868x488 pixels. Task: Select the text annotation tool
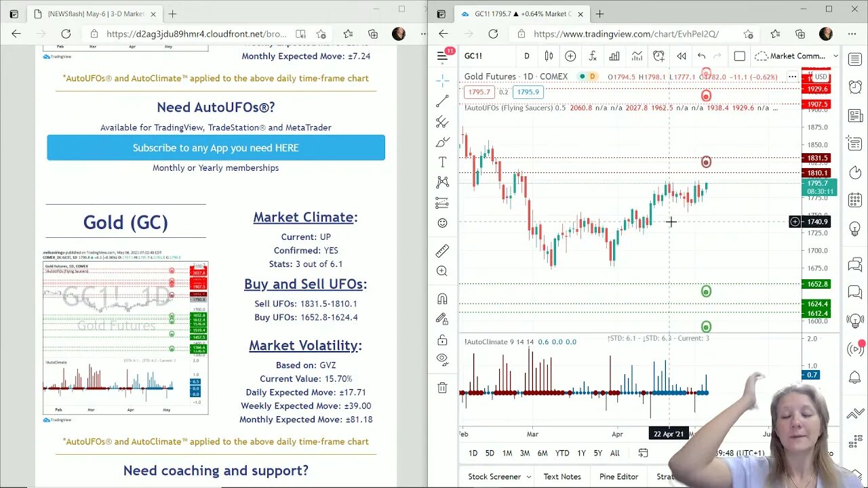[442, 162]
